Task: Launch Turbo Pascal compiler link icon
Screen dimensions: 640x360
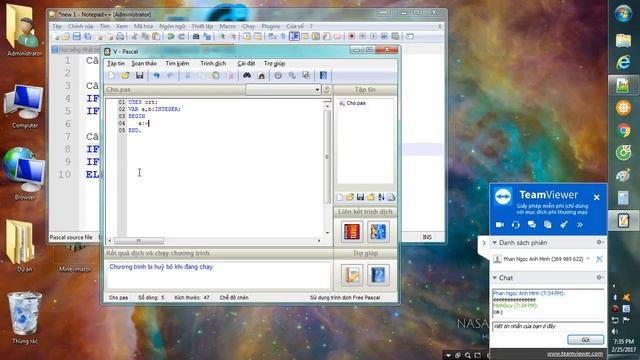Action: point(351,231)
